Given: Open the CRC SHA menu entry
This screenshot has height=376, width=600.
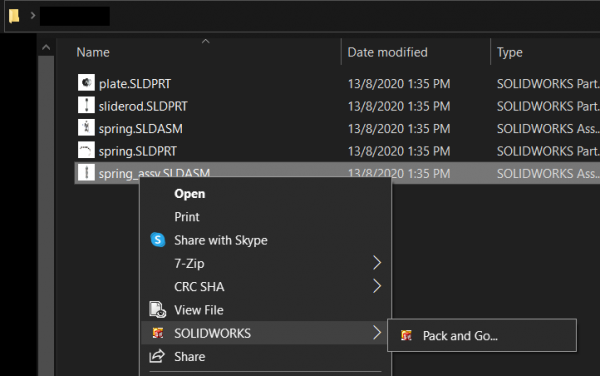Looking at the screenshot, I should tap(266, 286).
